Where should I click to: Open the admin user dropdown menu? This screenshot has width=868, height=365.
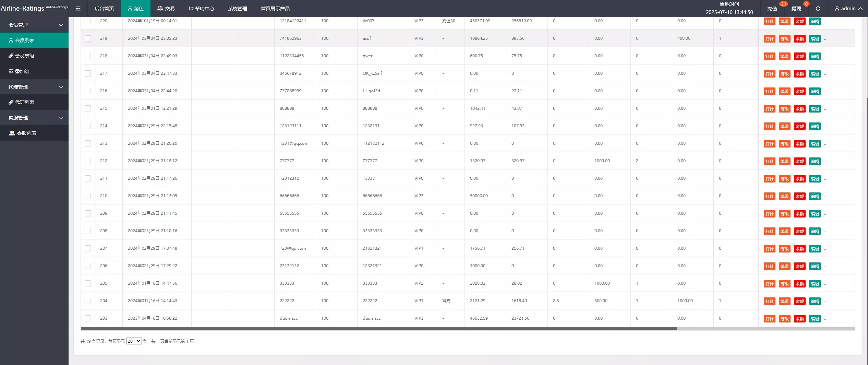[x=848, y=9]
